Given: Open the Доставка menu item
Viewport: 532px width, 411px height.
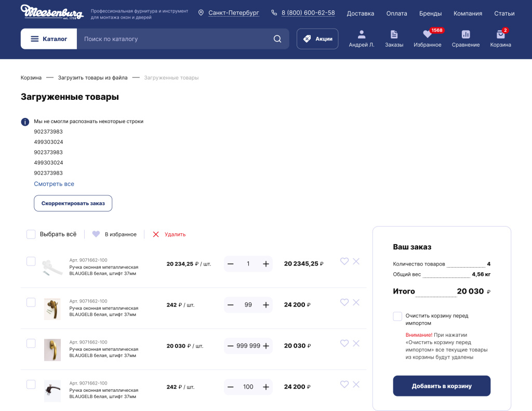Looking at the screenshot, I should click(360, 14).
